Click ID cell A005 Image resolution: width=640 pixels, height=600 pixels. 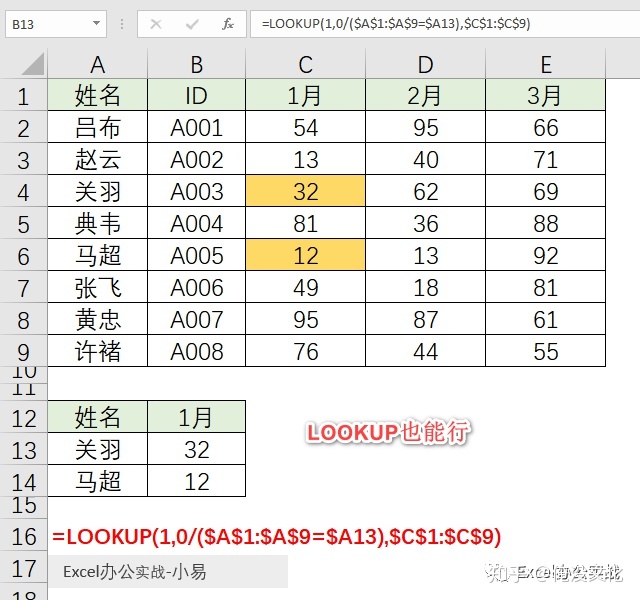pyautogui.click(x=196, y=255)
